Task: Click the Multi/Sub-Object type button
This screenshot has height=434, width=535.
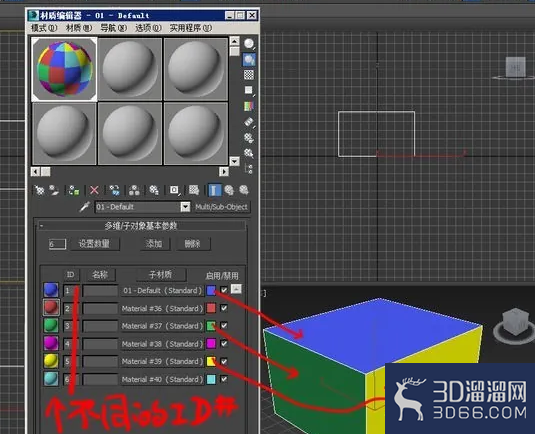Action: 221,207
